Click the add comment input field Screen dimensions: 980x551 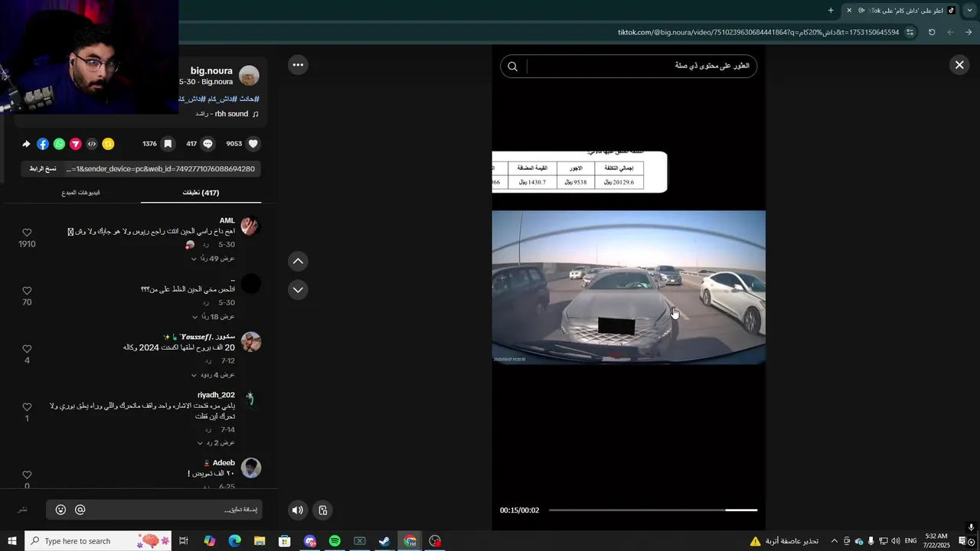[167, 510]
